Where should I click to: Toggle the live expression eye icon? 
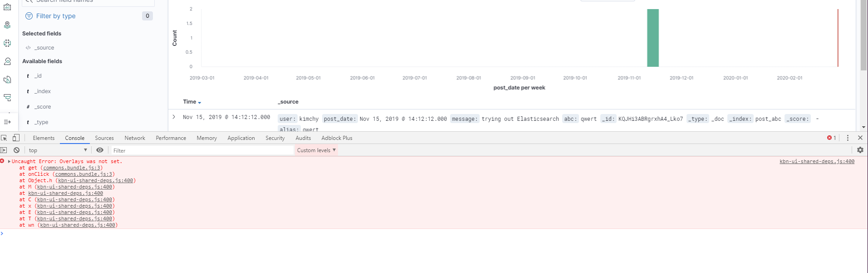coord(100,150)
